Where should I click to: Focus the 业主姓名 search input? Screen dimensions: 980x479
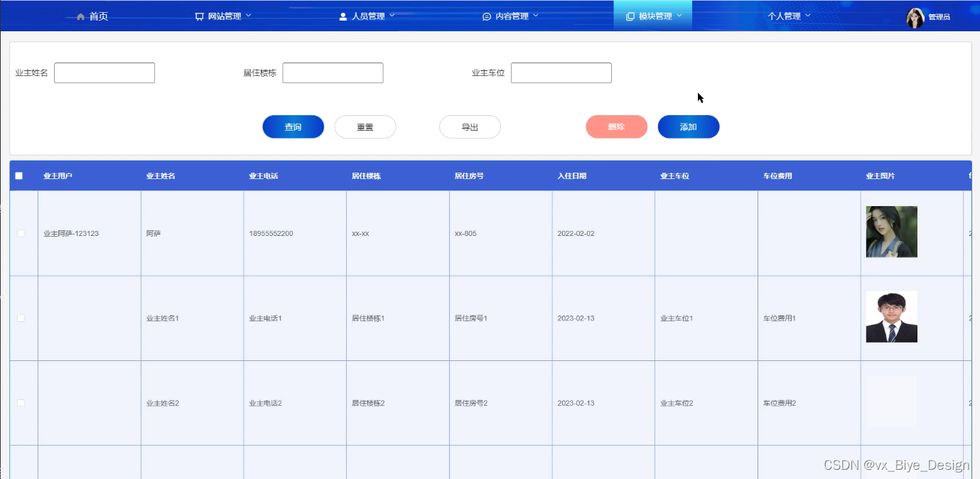[x=104, y=72]
